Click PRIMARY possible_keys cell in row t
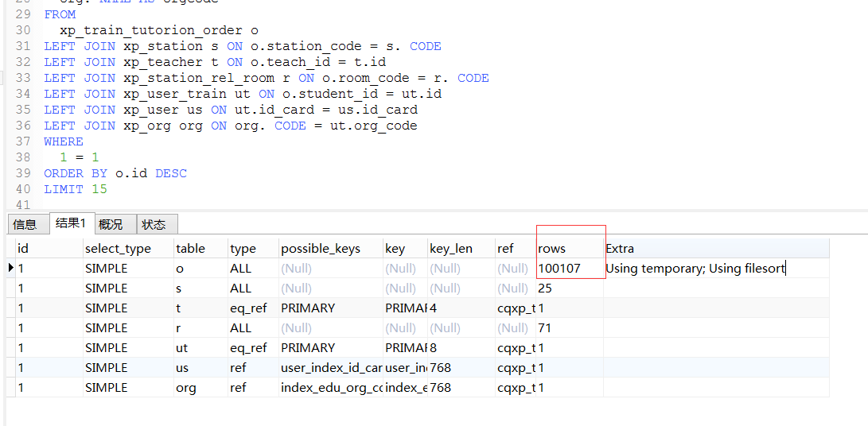Viewport: 868px width, 426px height. (330, 308)
